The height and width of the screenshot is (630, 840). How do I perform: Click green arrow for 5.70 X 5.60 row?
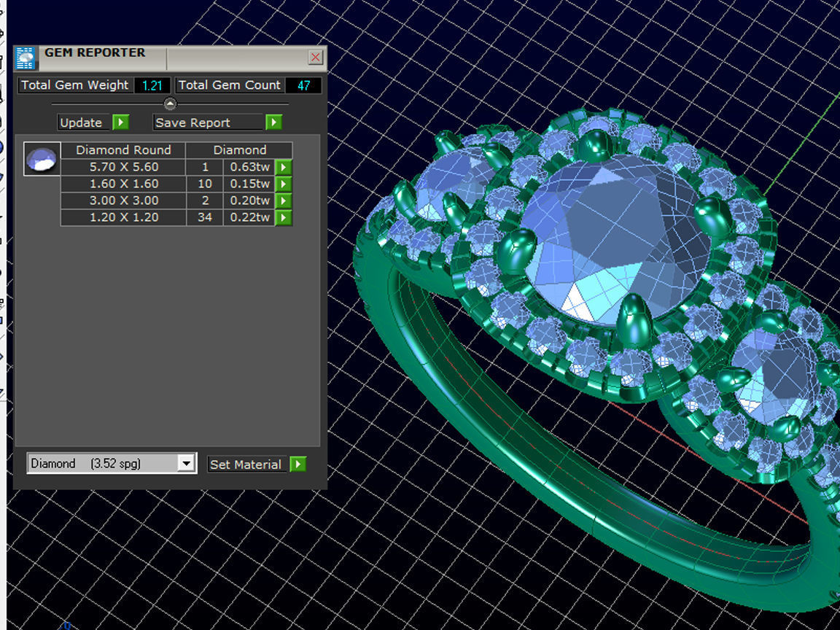284,167
